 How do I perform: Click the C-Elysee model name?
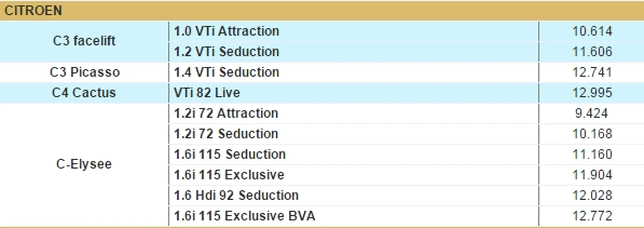[x=84, y=164]
